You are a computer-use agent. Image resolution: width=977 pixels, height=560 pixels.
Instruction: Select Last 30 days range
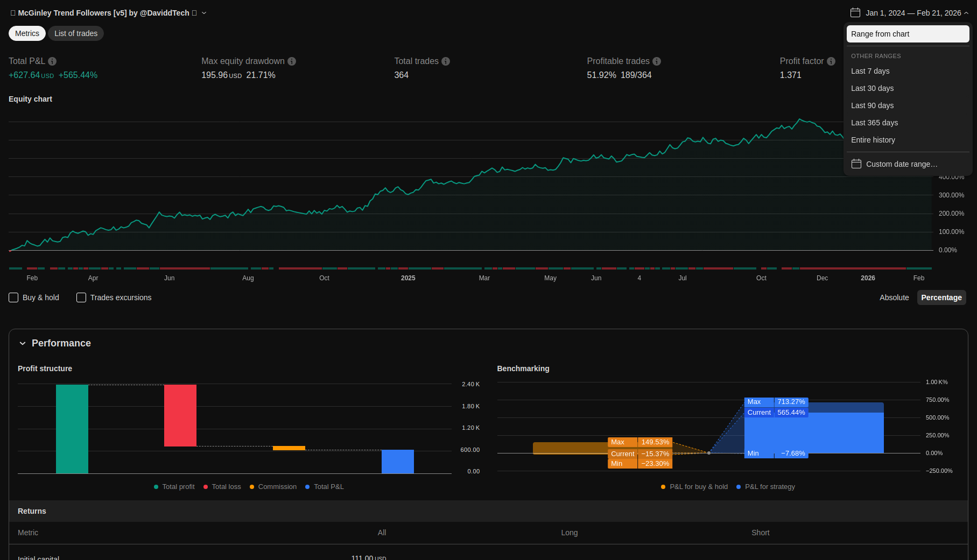pyautogui.click(x=872, y=88)
